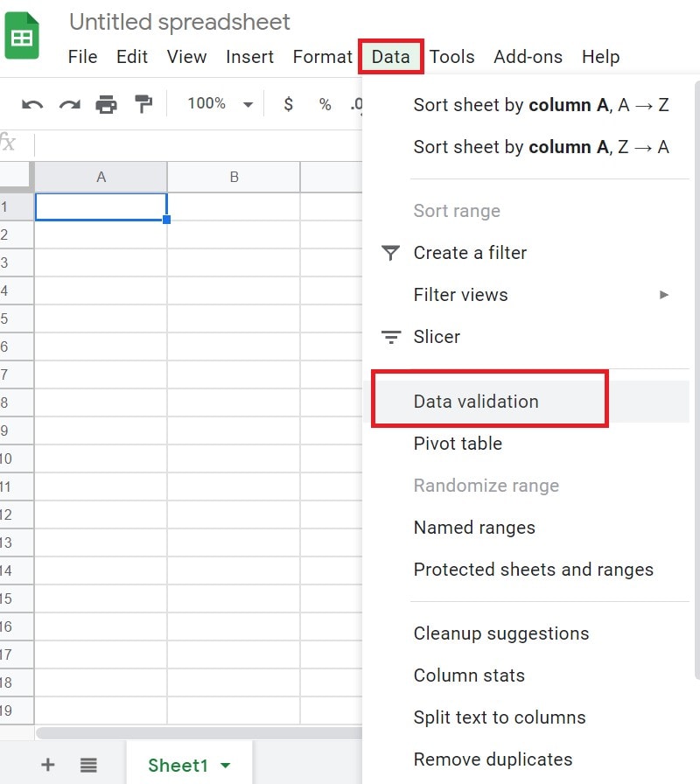Select cell A1 in the grid

(101, 206)
